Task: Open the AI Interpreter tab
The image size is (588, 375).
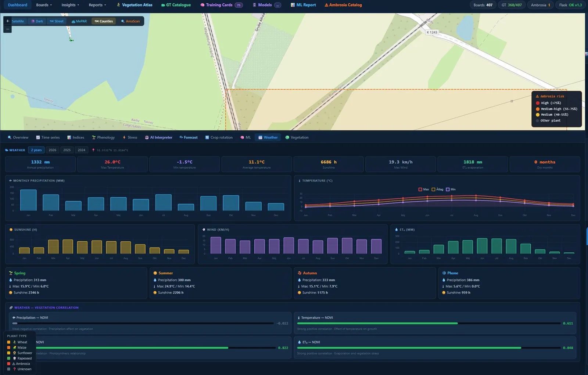Action: click(x=159, y=137)
